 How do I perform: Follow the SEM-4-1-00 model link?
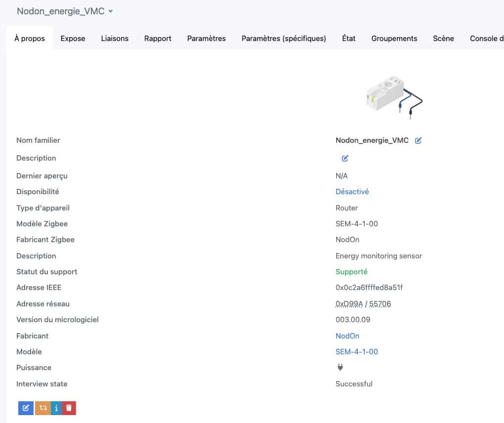click(357, 351)
